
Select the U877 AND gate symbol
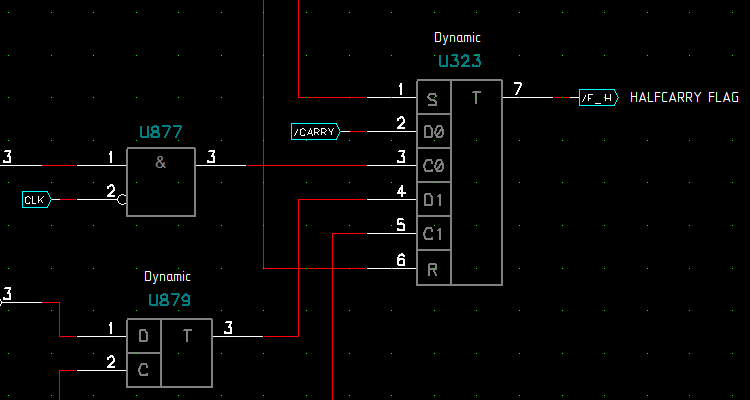(160, 183)
